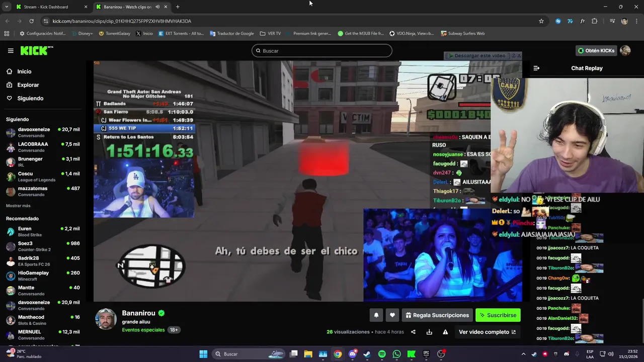
Task: Open Steam from the taskbar
Action: [x=367, y=354]
